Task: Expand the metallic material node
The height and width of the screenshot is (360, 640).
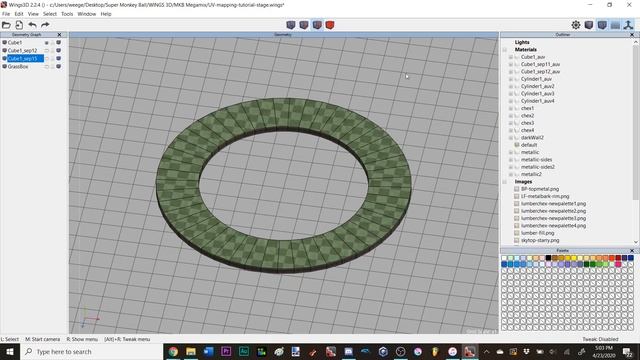Action: [511, 152]
